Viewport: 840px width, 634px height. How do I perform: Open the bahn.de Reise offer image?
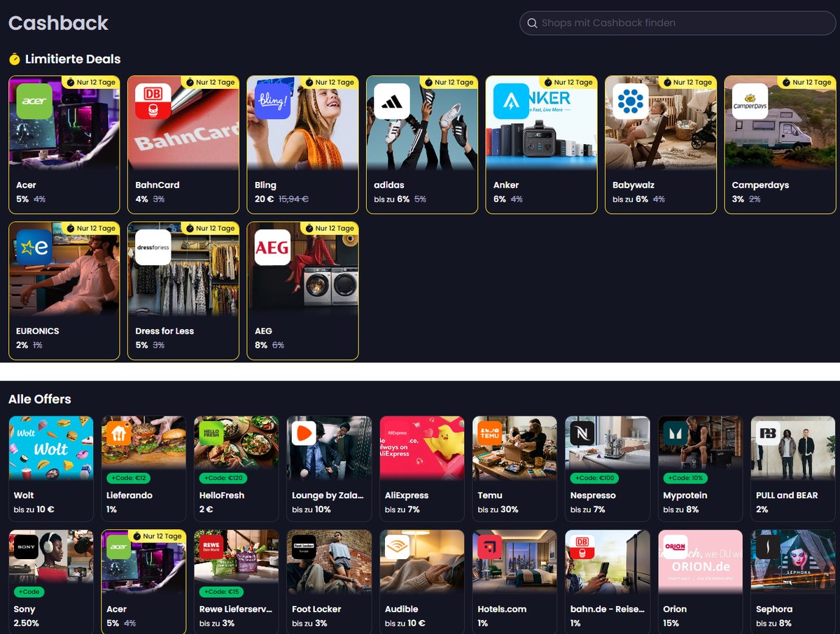click(607, 561)
